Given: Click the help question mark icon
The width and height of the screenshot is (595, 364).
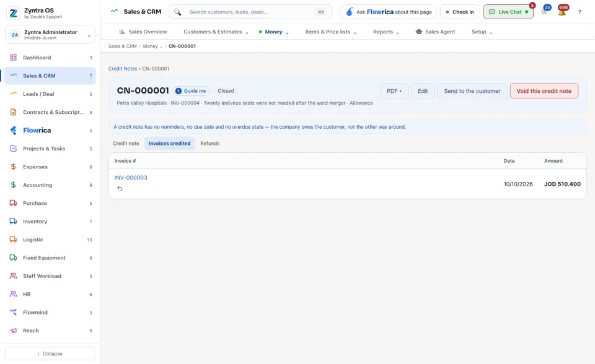Looking at the screenshot, I should (x=580, y=12).
